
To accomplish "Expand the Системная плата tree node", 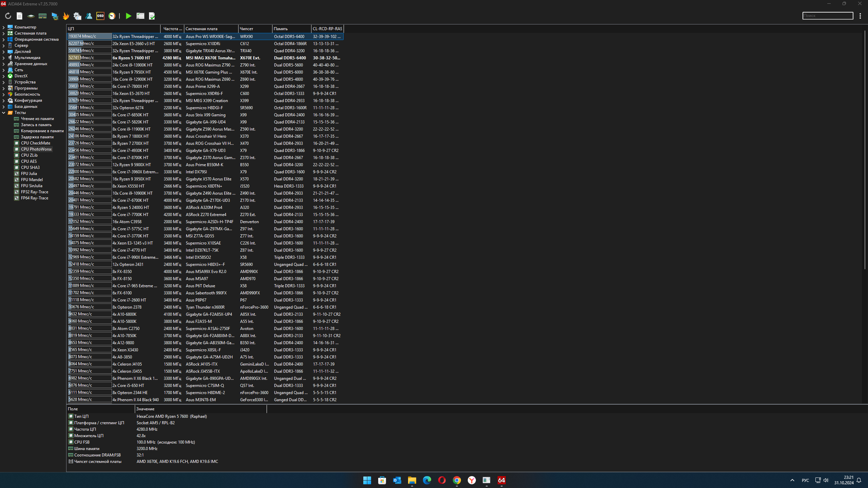I will point(3,33).
